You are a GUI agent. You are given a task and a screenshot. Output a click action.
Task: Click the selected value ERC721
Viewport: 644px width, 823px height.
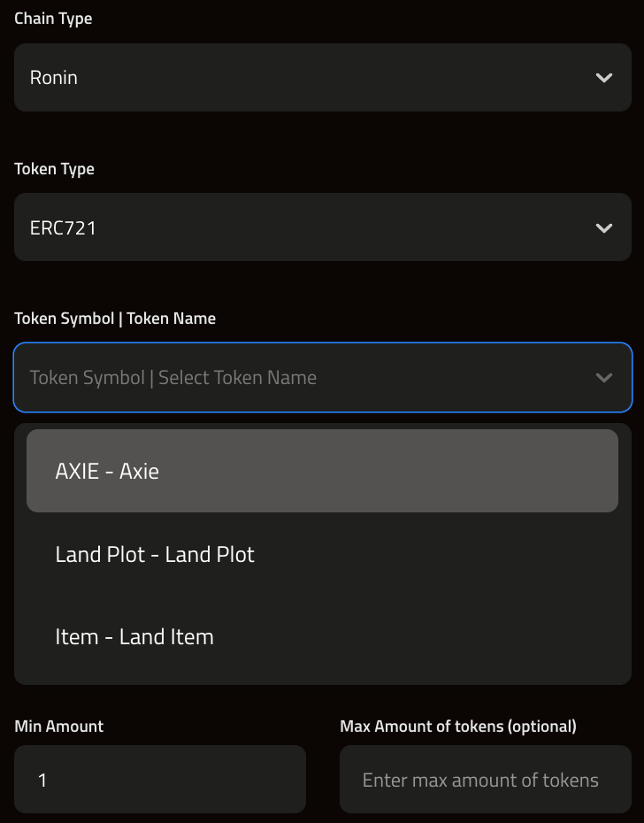click(63, 228)
